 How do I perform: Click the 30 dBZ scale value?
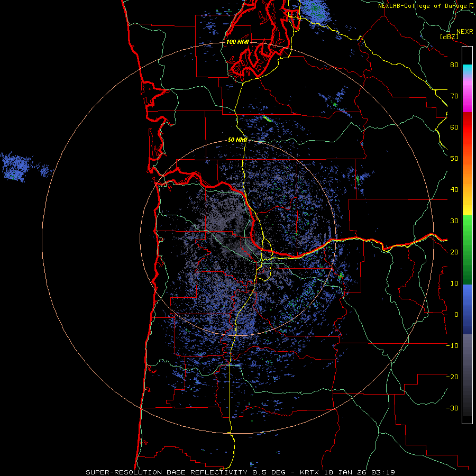tap(454, 221)
